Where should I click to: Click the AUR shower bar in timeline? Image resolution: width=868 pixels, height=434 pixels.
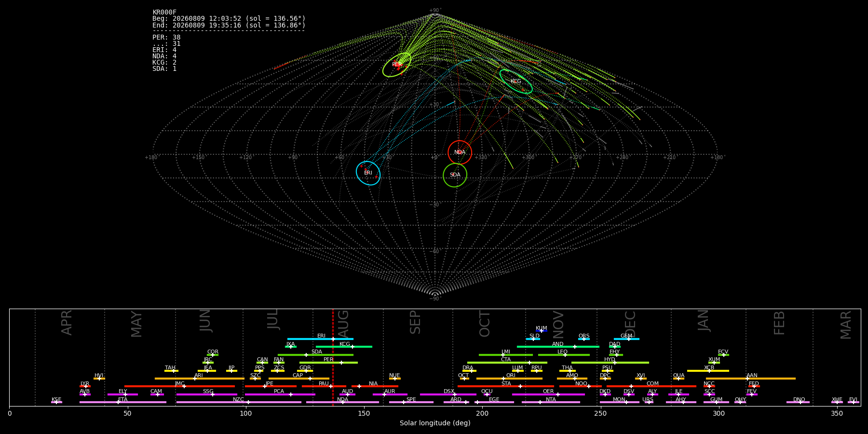(x=390, y=394)
